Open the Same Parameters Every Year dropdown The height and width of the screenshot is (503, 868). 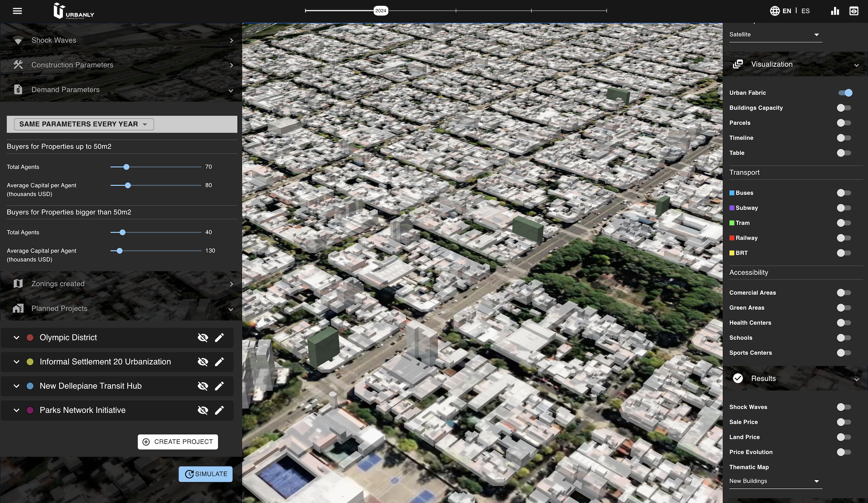[84, 124]
